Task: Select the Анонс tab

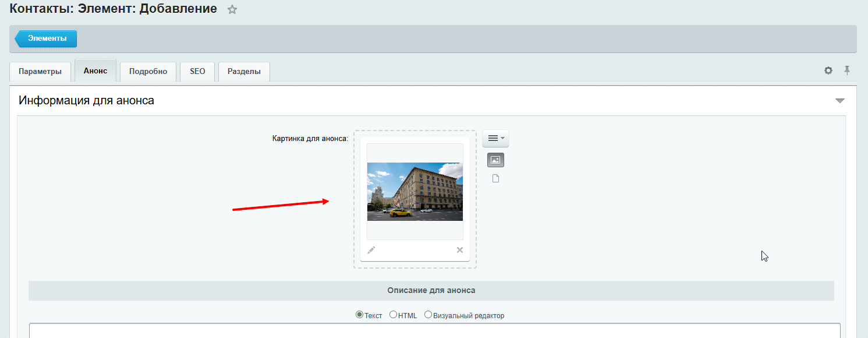Action: point(95,71)
